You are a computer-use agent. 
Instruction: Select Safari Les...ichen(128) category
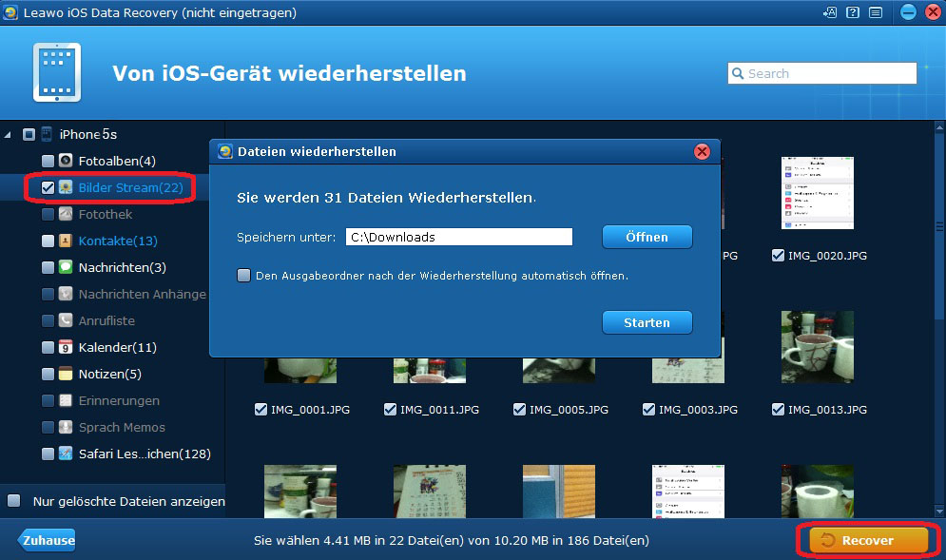[x=145, y=454]
